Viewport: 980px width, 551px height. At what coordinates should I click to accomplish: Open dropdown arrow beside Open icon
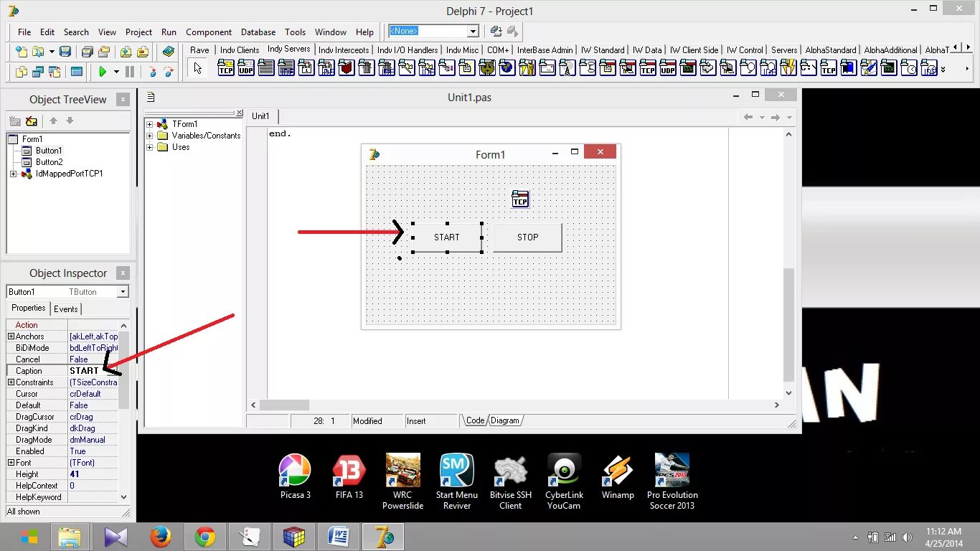52,52
